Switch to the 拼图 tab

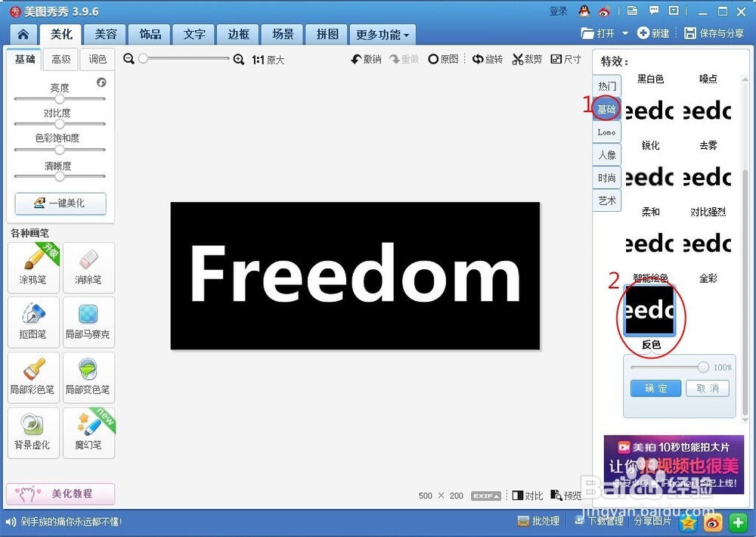pyautogui.click(x=327, y=34)
